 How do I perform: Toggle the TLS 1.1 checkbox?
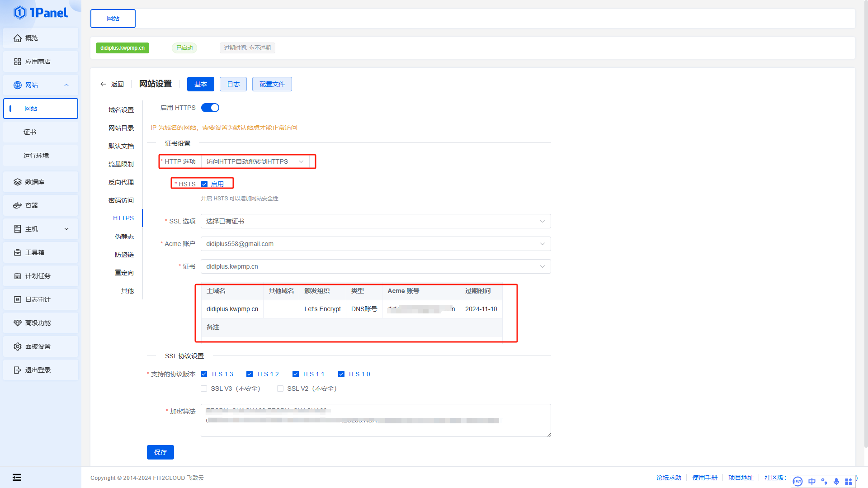tap(296, 374)
